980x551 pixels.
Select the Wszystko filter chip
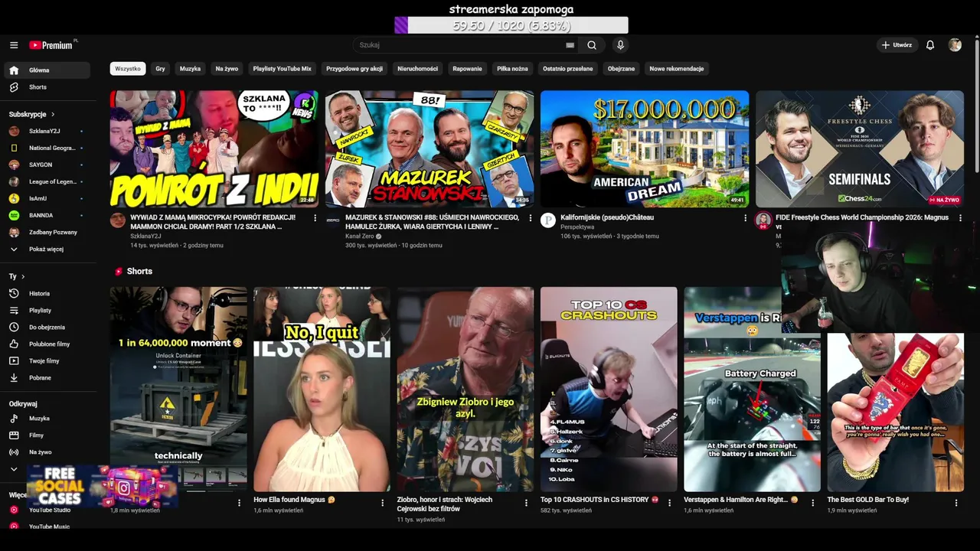tap(128, 69)
